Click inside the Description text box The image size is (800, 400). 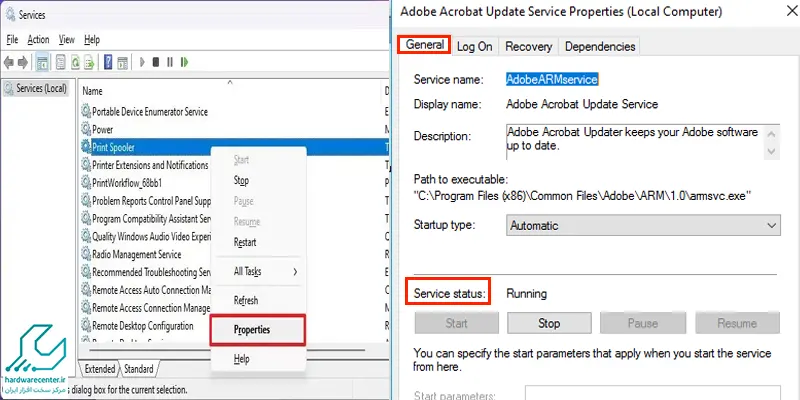[x=635, y=141]
